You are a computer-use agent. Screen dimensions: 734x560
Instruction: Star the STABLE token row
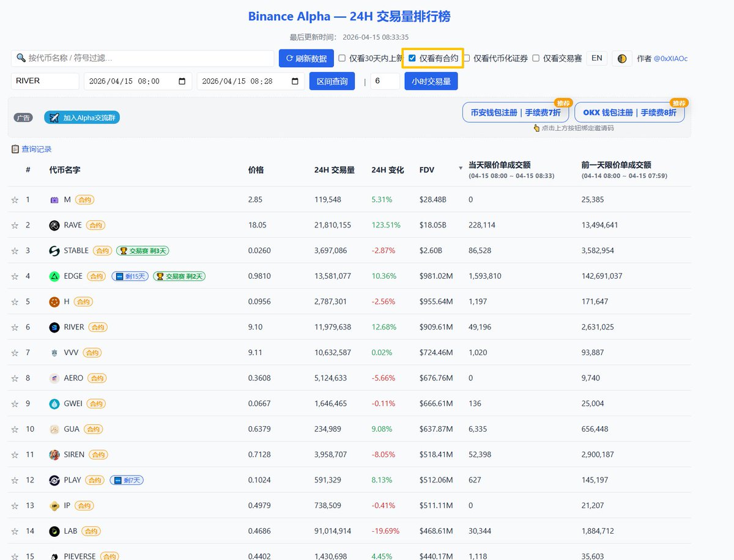click(15, 251)
